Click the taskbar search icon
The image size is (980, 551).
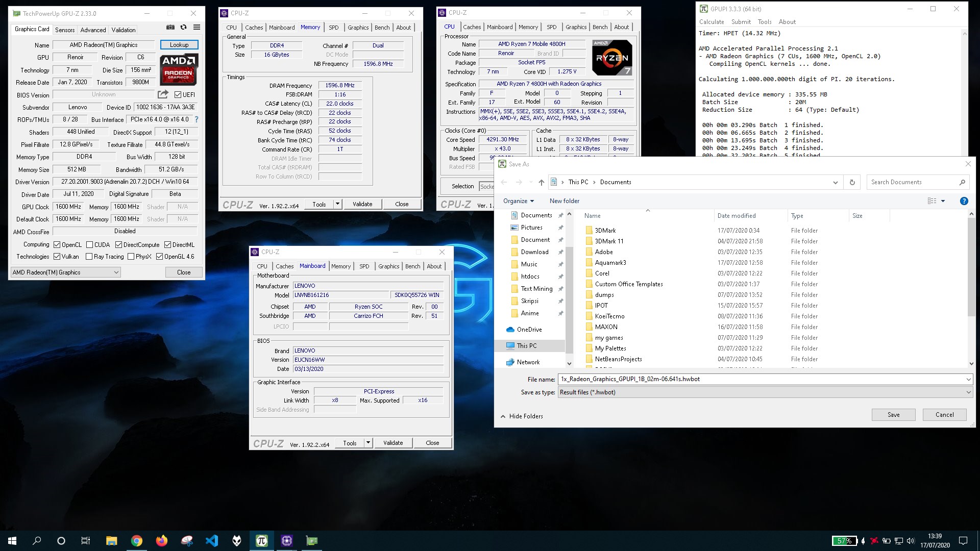(37, 541)
